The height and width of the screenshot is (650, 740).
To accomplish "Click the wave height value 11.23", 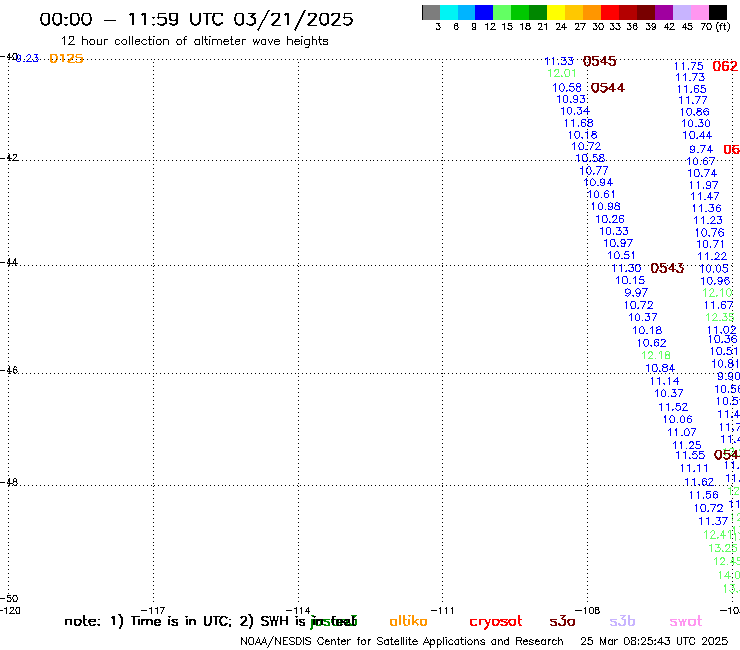I will [x=707, y=220].
